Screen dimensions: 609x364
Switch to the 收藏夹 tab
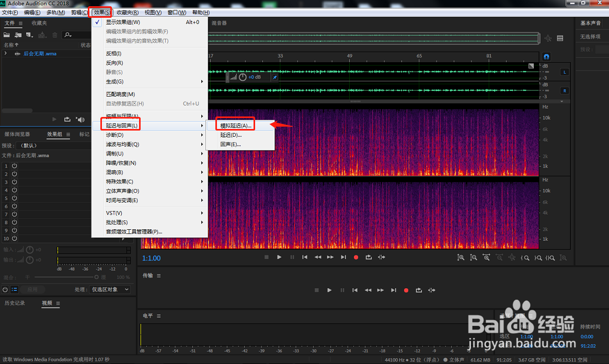[x=39, y=24]
